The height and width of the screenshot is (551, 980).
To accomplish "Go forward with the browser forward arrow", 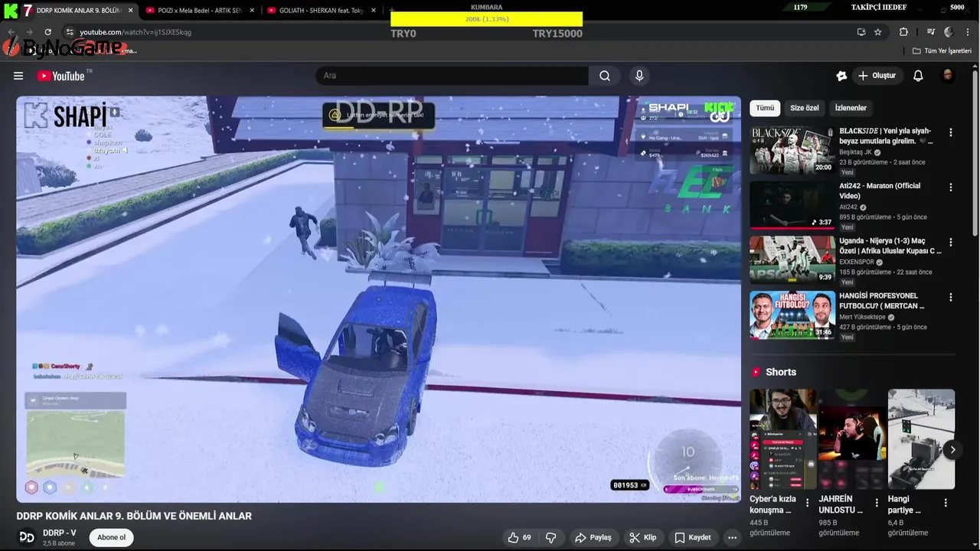I will click(x=29, y=32).
